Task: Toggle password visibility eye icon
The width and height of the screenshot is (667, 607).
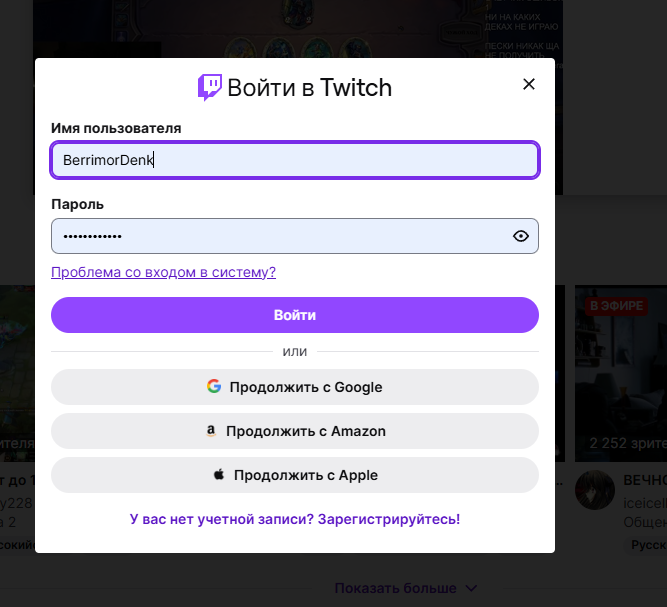Action: coord(520,236)
